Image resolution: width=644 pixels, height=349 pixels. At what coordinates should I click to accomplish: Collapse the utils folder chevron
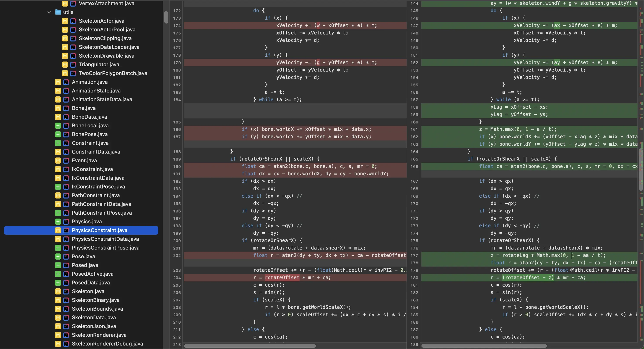coord(49,12)
